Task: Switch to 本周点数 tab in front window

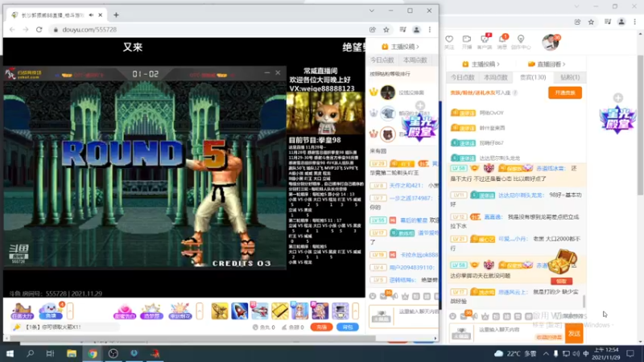Action: point(415,60)
